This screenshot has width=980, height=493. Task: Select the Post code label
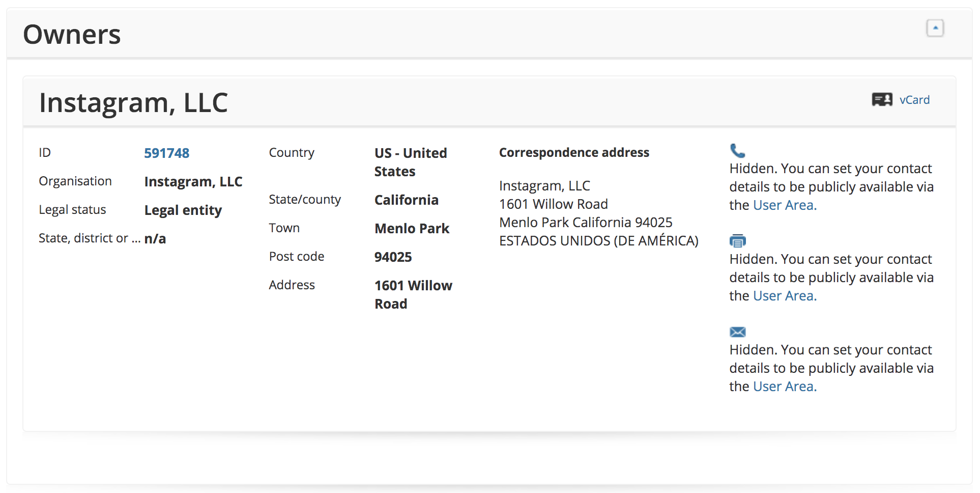click(297, 257)
